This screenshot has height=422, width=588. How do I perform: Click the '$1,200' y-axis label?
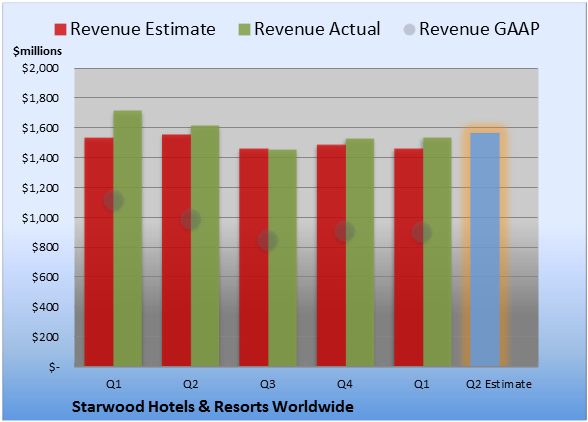40,188
